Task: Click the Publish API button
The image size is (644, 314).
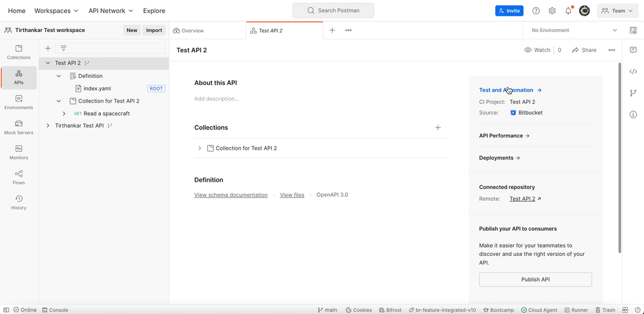Action: [x=535, y=279]
